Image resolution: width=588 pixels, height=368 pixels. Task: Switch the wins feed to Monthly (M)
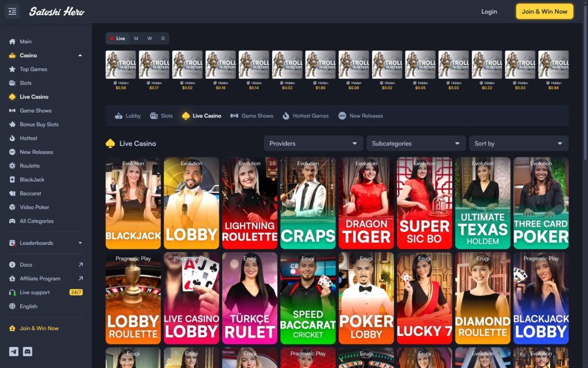(x=136, y=39)
